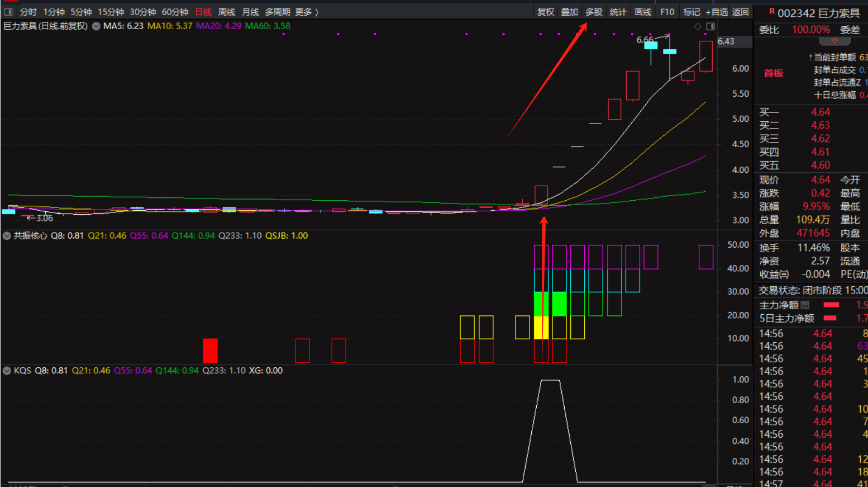Open the MA indicator dropdown for 巨力索具
868x487 pixels.
96,26
